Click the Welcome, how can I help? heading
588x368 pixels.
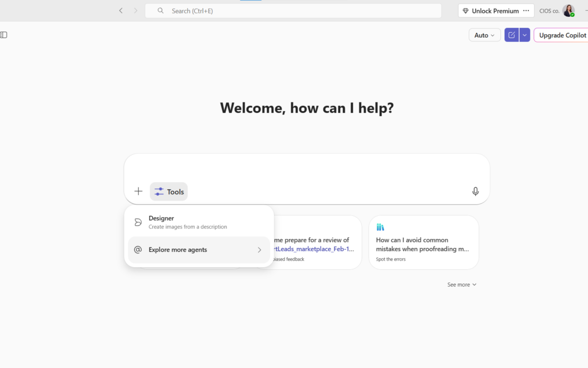[307, 108]
